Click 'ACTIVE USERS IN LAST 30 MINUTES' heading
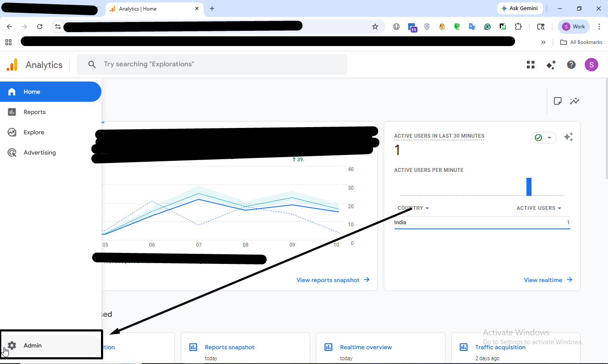This screenshot has height=364, width=608. 439,136
